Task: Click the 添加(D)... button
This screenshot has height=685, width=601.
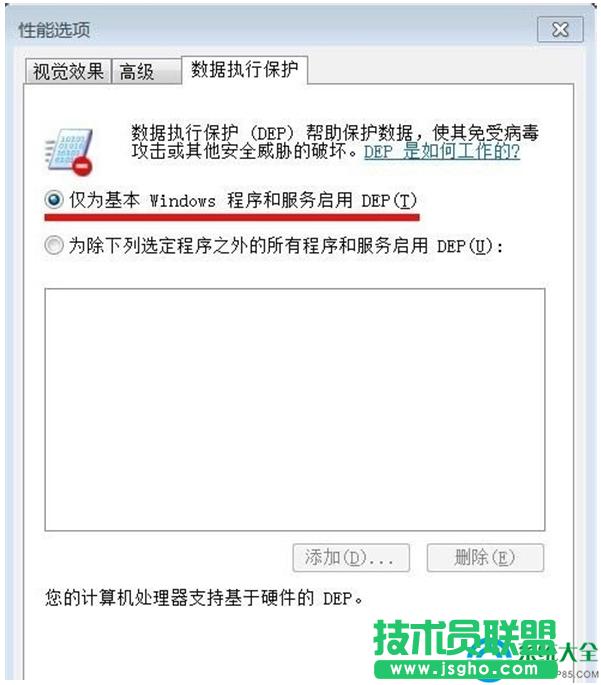Action: [x=351, y=557]
